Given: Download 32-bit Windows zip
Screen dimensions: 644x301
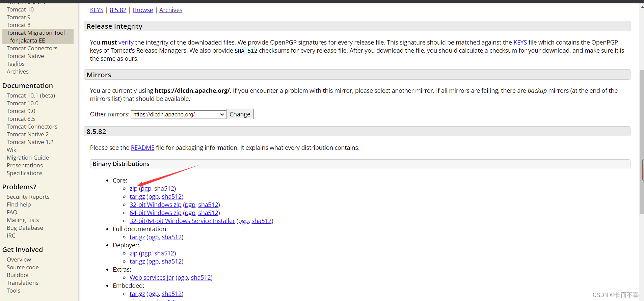Looking at the screenshot, I should pyautogui.click(x=156, y=205).
